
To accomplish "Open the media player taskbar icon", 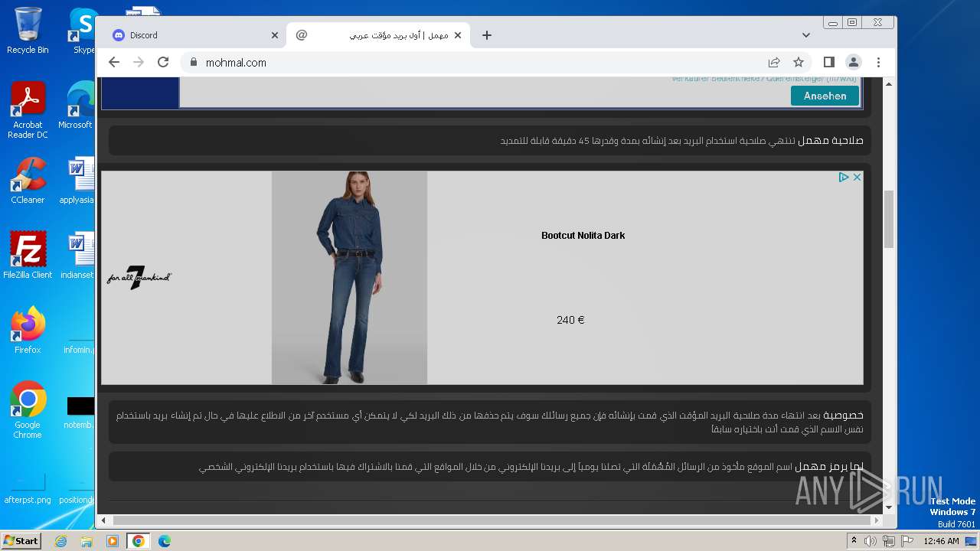I will 113,541.
